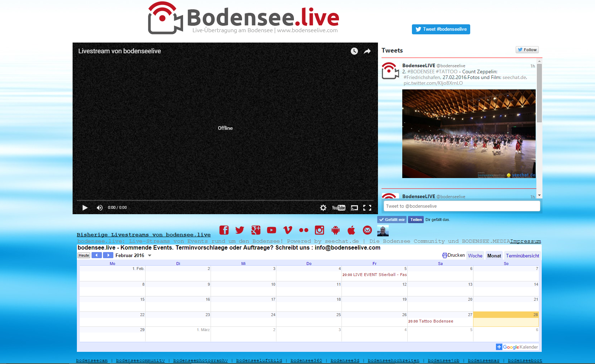
Task: Open the bodensee3d footer link
Action: point(345,360)
